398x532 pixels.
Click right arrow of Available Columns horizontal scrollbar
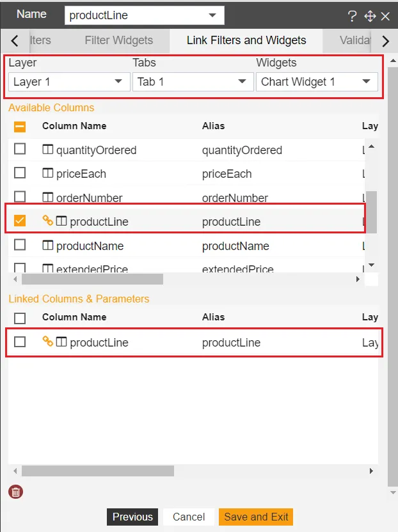358,279
